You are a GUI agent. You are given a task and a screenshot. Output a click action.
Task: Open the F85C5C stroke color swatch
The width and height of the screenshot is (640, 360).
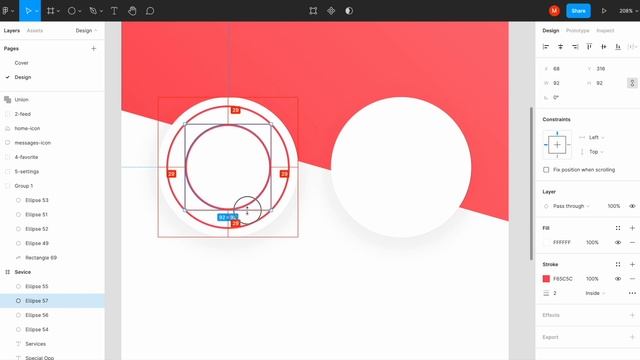tap(546, 279)
